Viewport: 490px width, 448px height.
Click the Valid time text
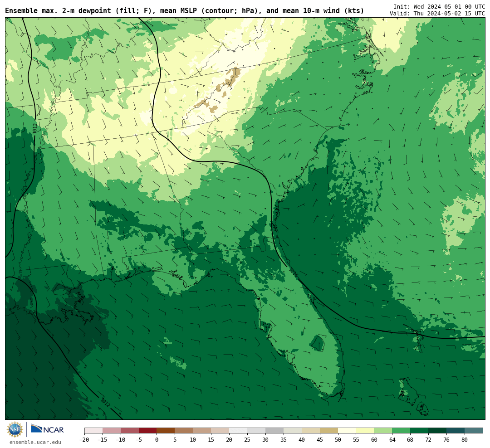437,14
